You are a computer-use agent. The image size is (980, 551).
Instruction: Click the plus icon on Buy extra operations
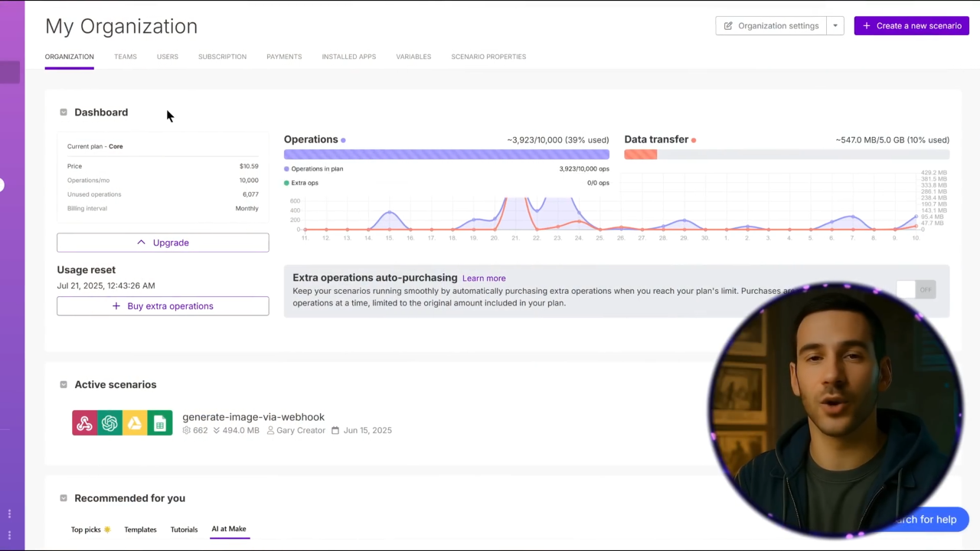(x=116, y=306)
